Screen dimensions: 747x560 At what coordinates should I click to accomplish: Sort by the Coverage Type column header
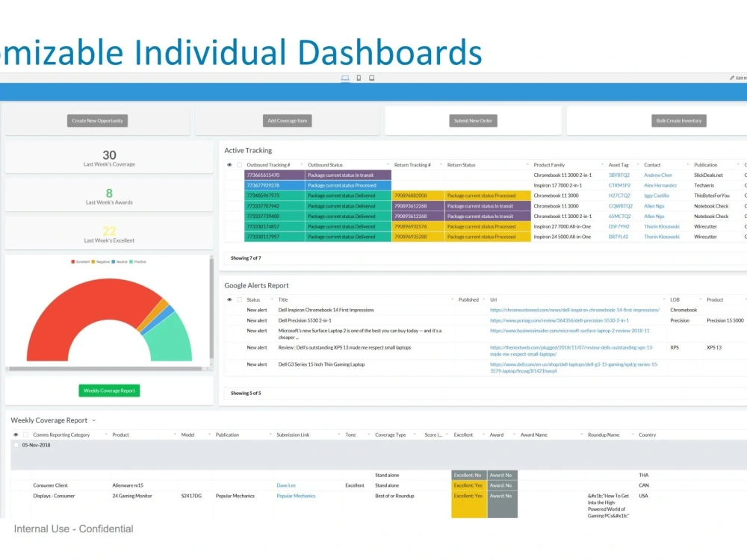click(x=390, y=435)
